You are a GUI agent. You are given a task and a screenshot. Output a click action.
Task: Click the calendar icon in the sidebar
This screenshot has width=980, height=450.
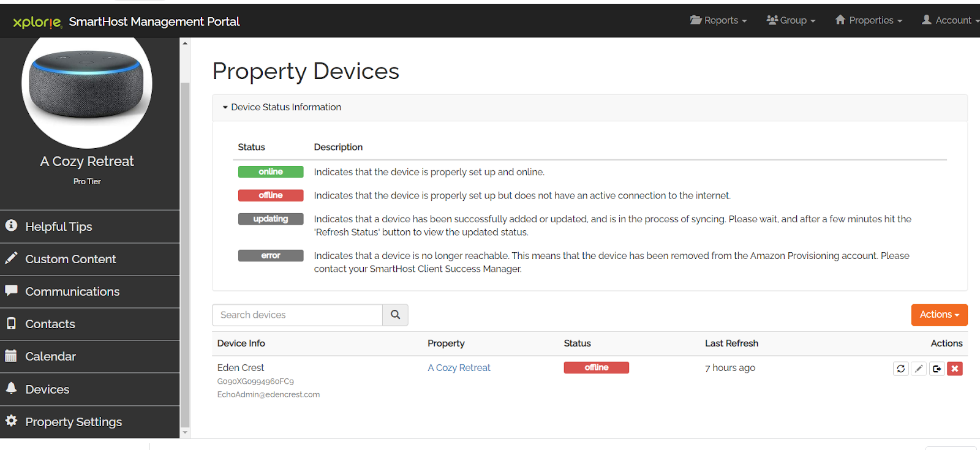pyautogui.click(x=11, y=356)
